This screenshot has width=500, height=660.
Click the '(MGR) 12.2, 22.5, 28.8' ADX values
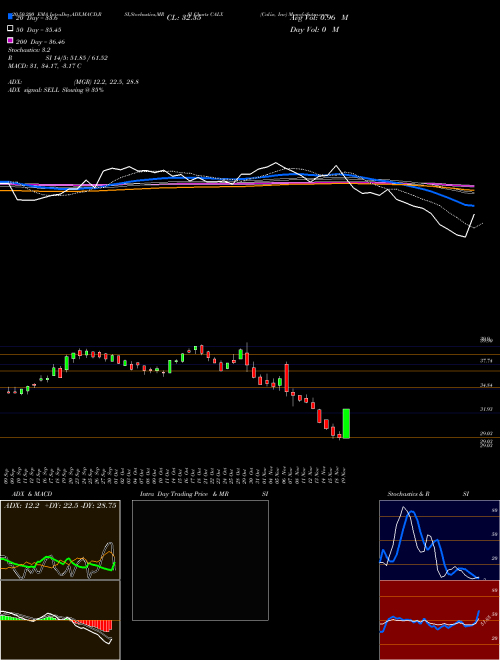106,82
